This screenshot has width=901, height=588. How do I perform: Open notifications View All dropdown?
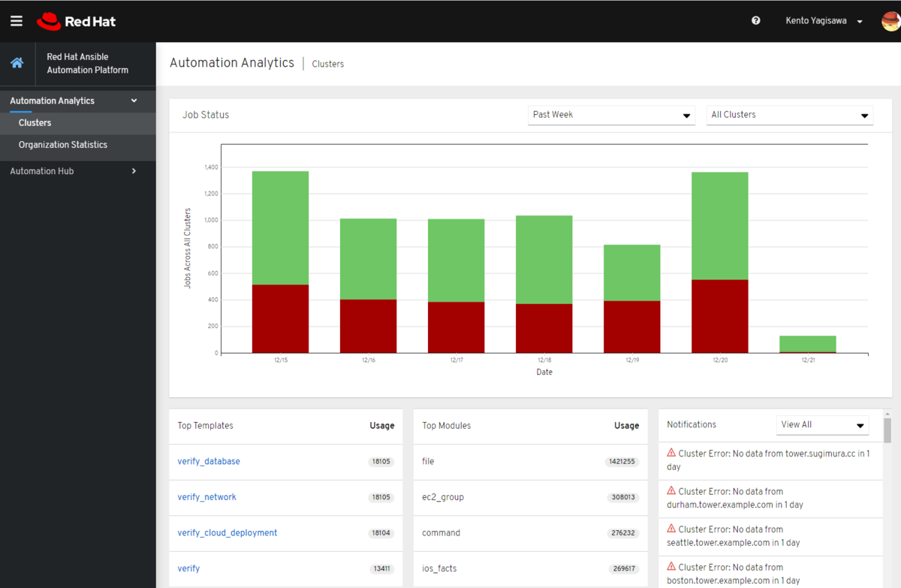(822, 425)
